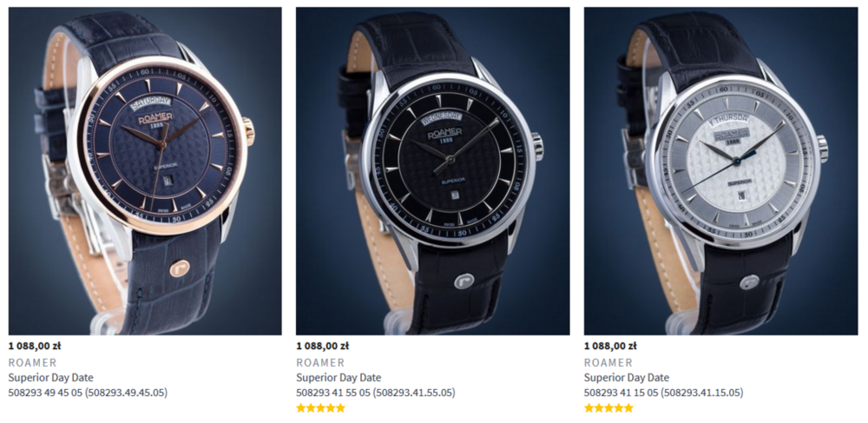Click model number 508293 41 55 05
The width and height of the screenshot is (868, 423).
[375, 393]
